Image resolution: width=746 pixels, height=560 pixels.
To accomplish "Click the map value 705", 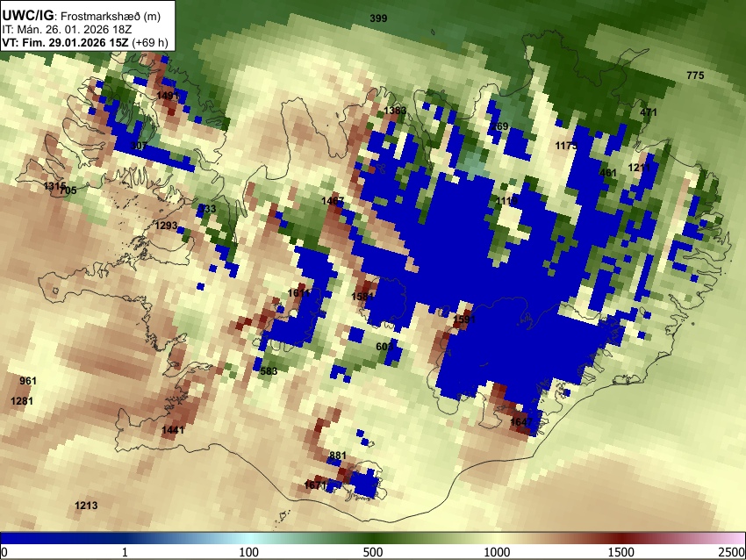I will 68,190.
